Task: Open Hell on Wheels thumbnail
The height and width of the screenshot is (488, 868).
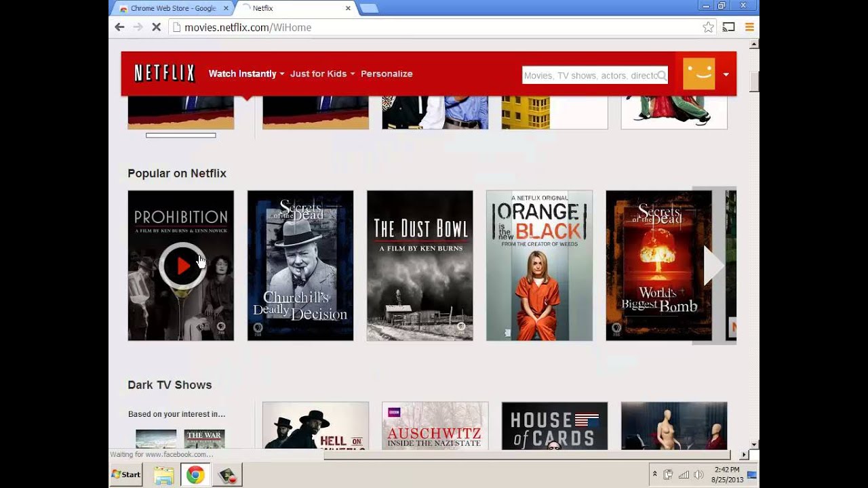Action: [x=315, y=426]
